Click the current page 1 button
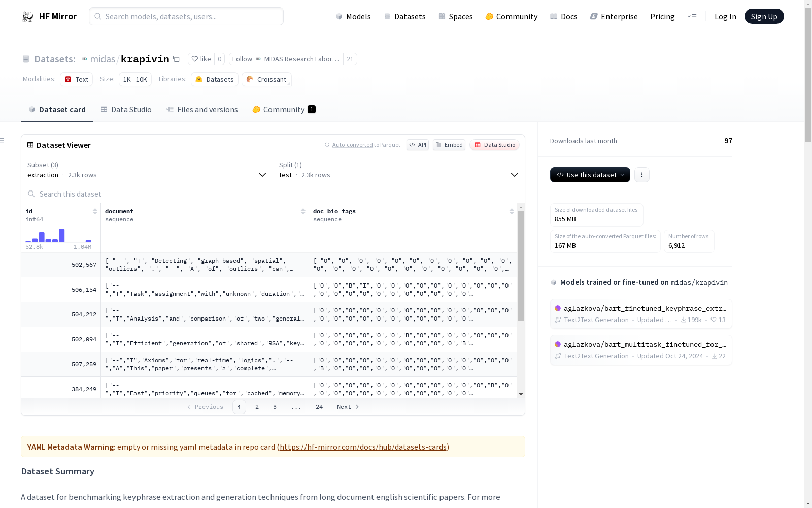Viewport: 812px width, 508px height. pyautogui.click(x=240, y=407)
